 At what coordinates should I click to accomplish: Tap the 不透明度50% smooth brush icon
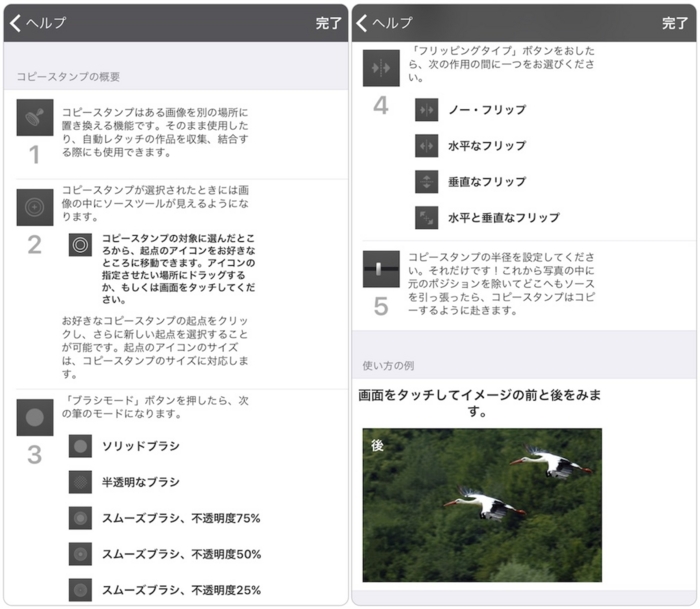point(80,554)
